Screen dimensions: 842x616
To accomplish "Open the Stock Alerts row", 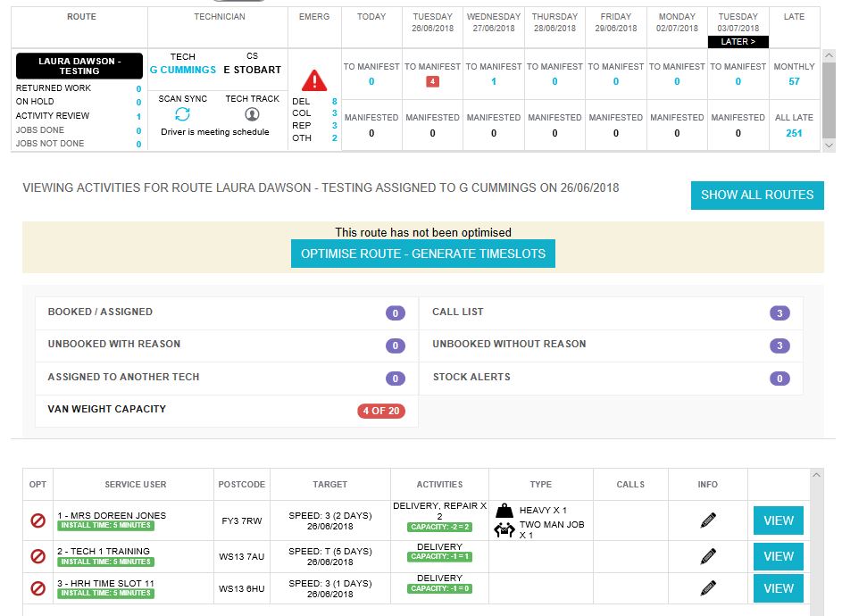I will [x=611, y=379].
